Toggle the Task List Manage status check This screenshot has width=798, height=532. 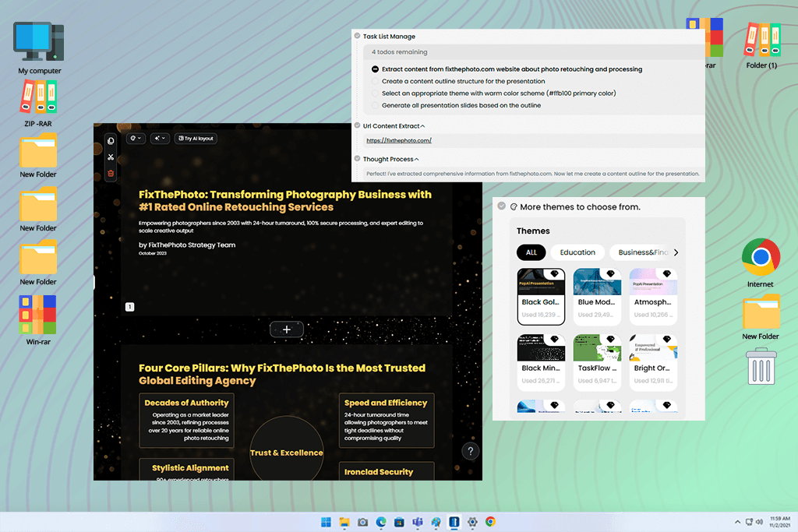click(357, 36)
